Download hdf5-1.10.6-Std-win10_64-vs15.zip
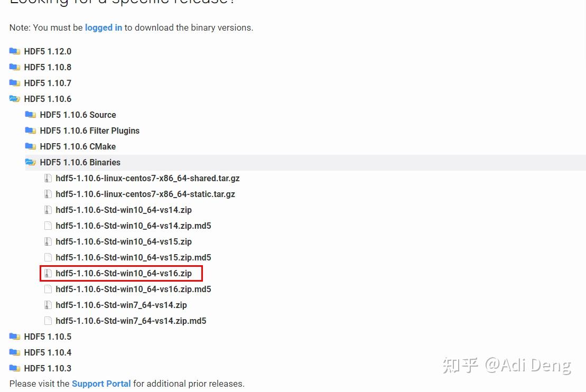This screenshot has height=392, width=586. 124,241
